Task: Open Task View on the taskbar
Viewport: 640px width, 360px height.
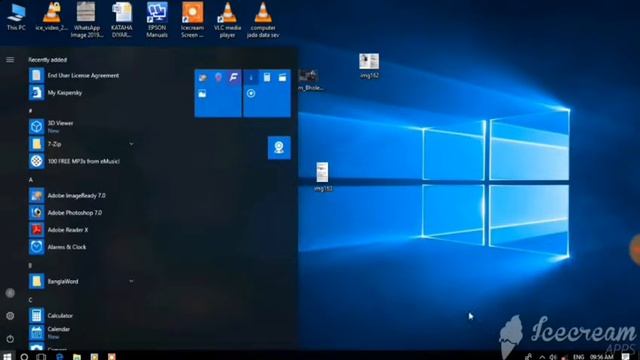Action: tap(41, 356)
